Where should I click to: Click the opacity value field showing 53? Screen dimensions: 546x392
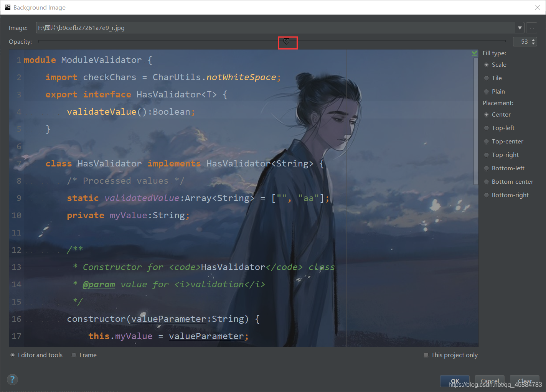pos(522,41)
